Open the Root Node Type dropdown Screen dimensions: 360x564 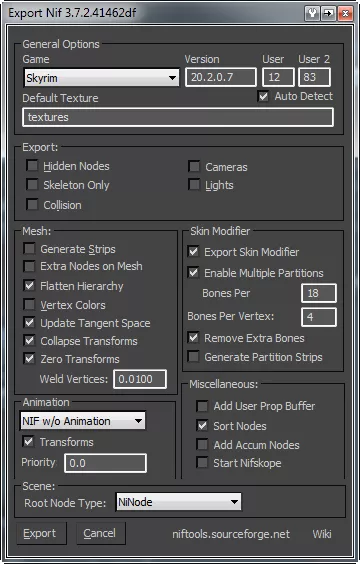179,502
